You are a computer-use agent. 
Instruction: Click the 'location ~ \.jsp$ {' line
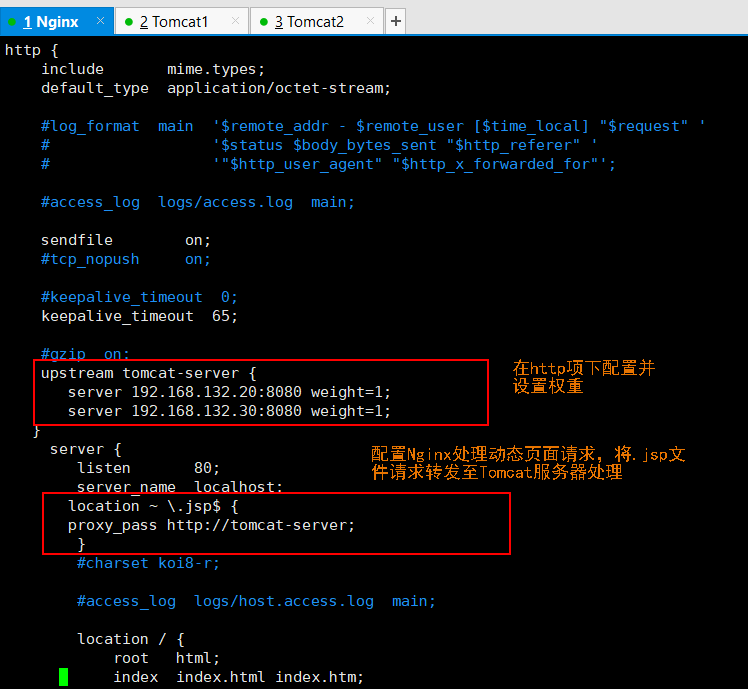pyautogui.click(x=153, y=506)
